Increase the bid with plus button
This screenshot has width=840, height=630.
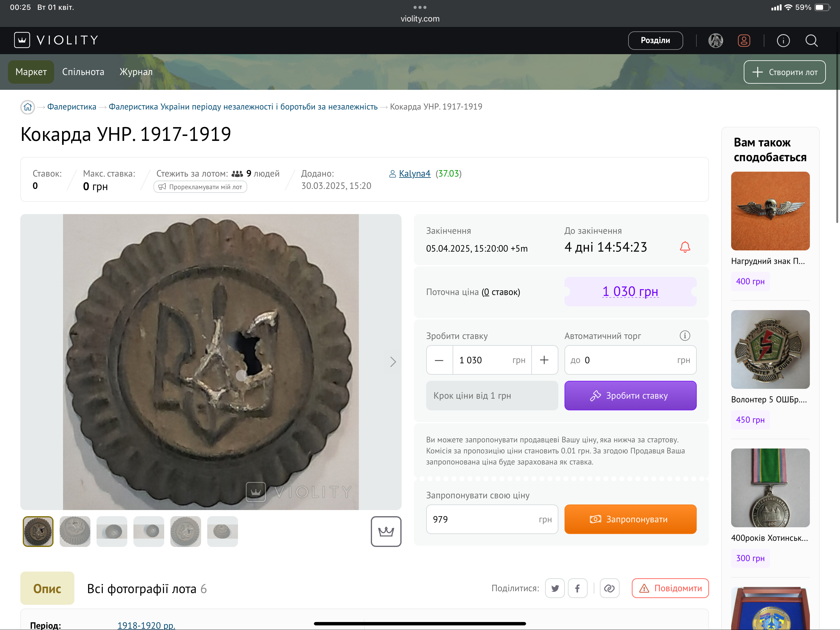tap(544, 360)
